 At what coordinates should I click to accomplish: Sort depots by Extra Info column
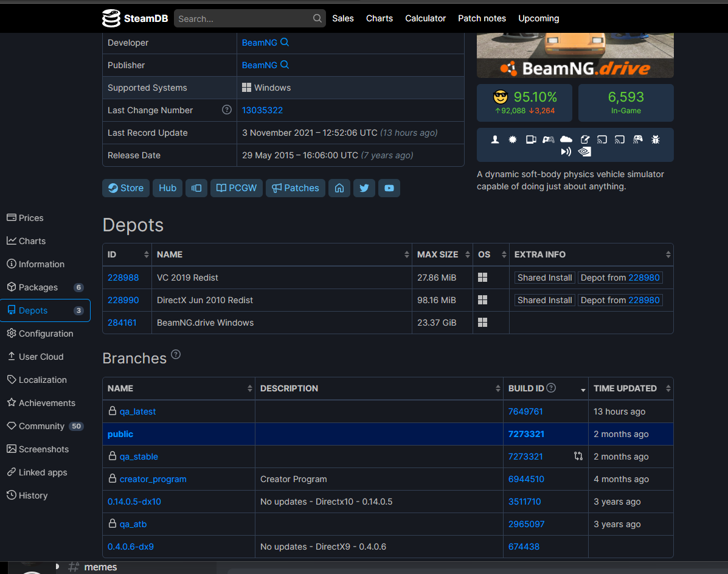click(592, 254)
